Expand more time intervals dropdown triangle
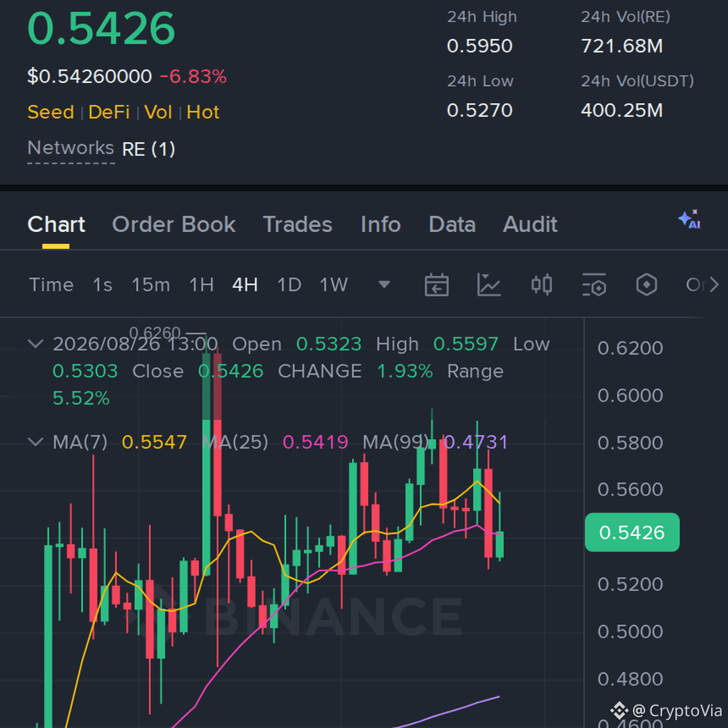The width and height of the screenshot is (728, 728). click(x=384, y=284)
